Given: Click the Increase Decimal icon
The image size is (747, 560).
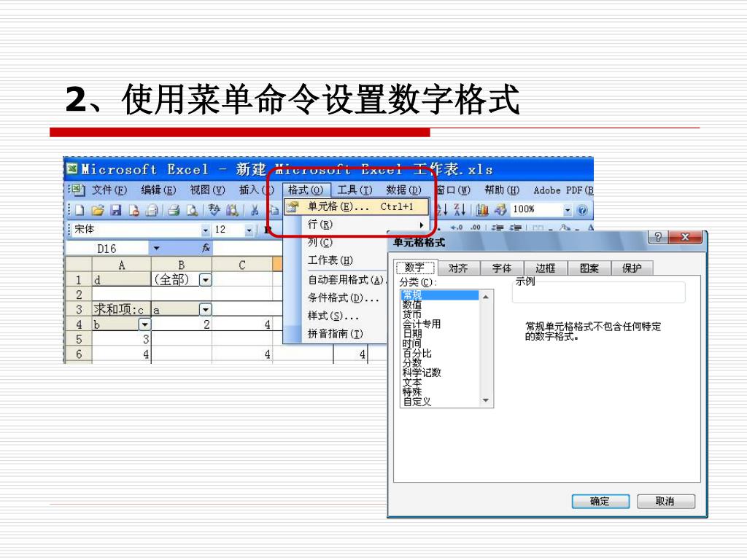Looking at the screenshot, I should 457,227.
